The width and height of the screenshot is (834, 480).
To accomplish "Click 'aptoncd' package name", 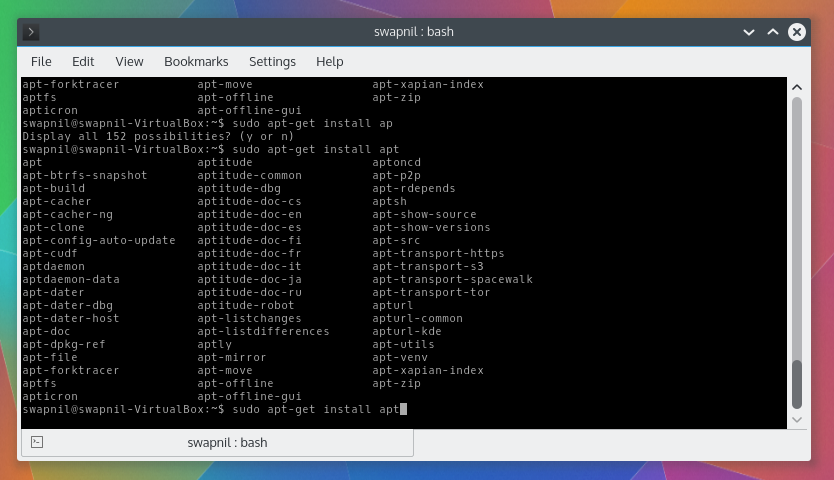I will (x=396, y=162).
